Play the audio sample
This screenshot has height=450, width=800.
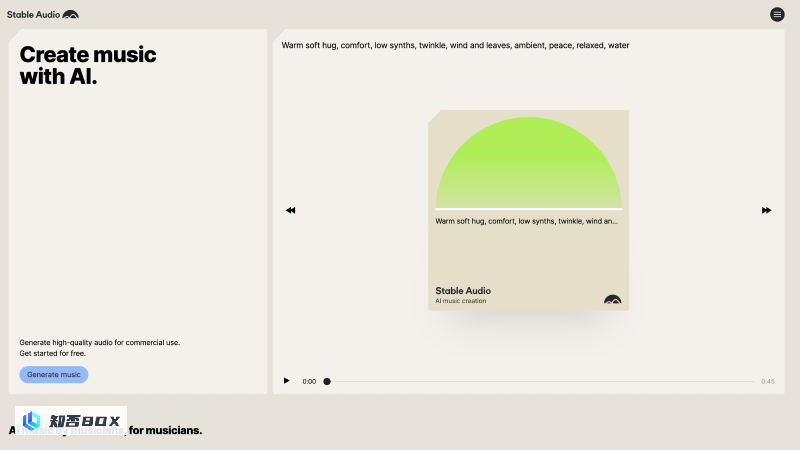[287, 381]
